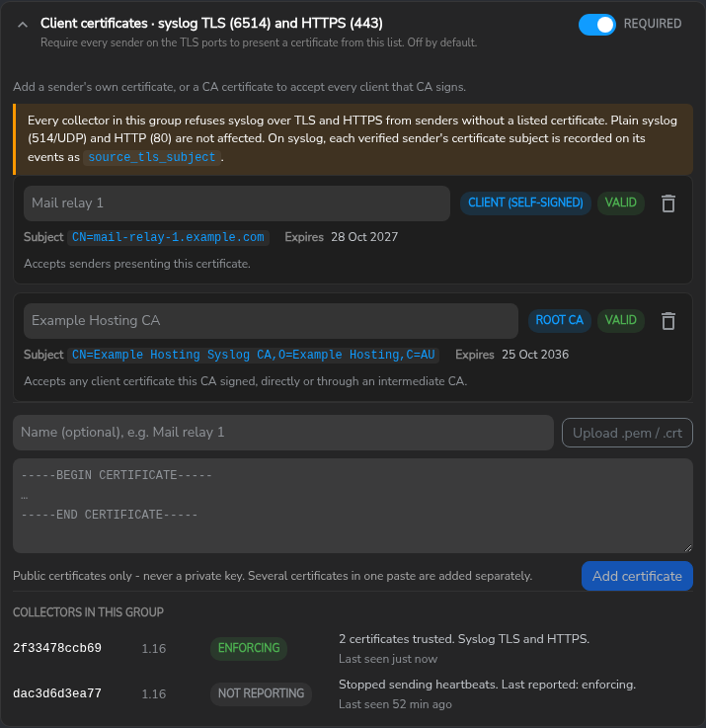Toggle the REQUIRED client certificate switch
Viewport: 706px width, 728px height.
click(597, 25)
